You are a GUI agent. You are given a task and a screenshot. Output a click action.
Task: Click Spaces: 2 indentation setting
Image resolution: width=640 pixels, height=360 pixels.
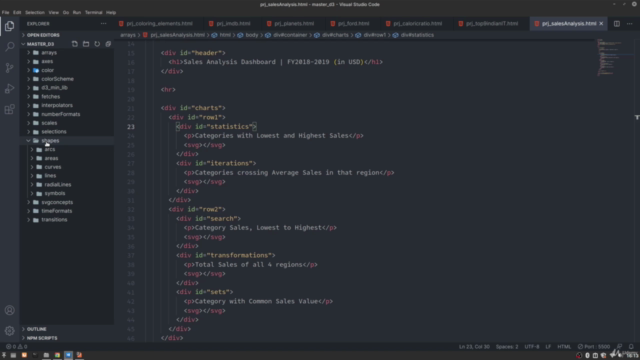tap(507, 347)
